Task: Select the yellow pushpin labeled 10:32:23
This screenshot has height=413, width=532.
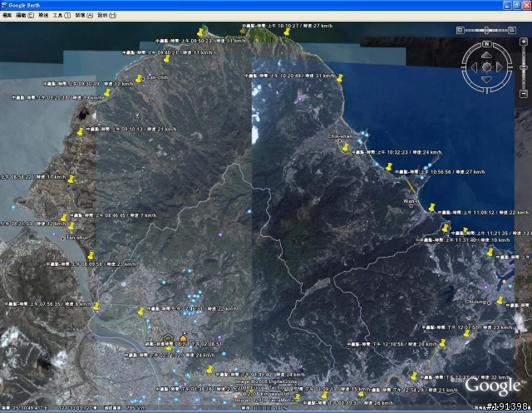Action: [346, 148]
